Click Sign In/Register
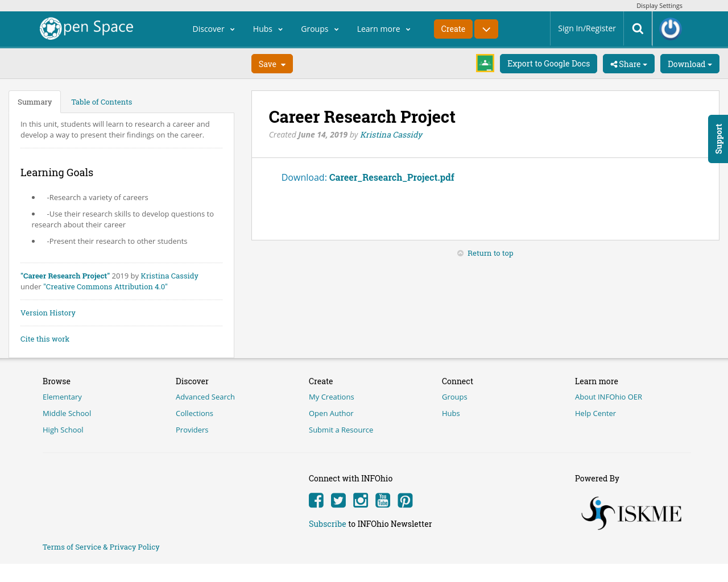The image size is (728, 582). pyautogui.click(x=586, y=27)
